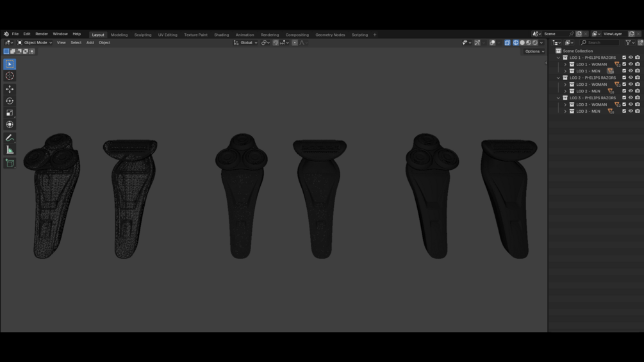Image resolution: width=644 pixels, height=362 pixels.
Task: Activate the Scale tool
Action: [10, 113]
